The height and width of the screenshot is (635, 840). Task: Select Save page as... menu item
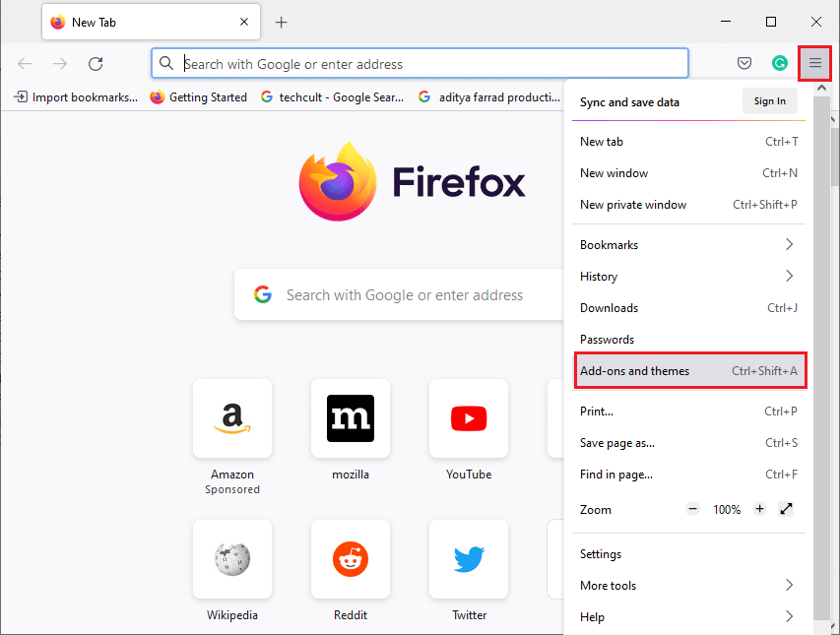click(689, 443)
